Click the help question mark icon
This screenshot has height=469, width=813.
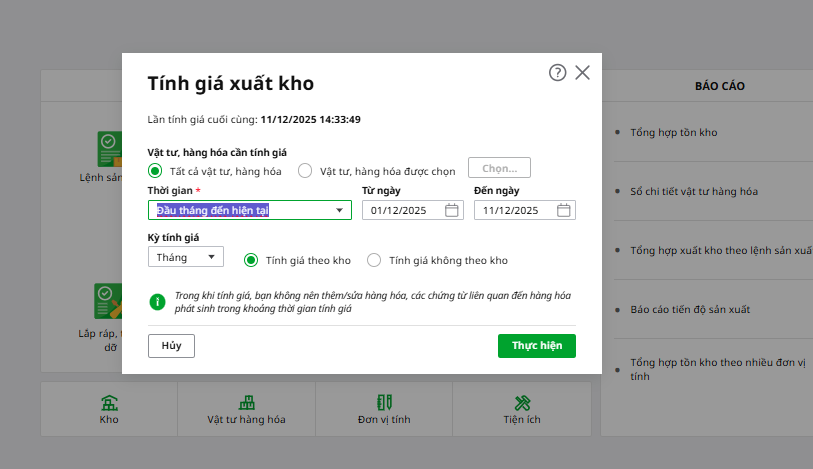tap(558, 73)
